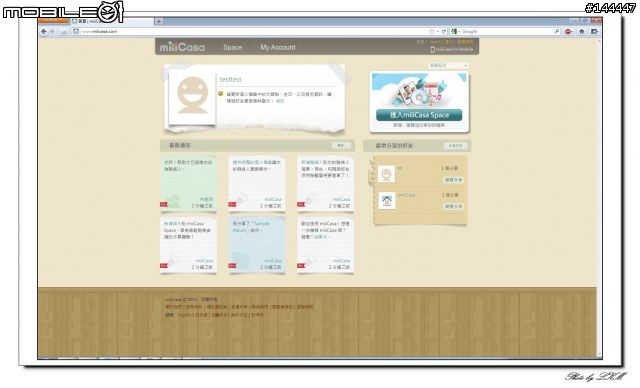Click the testtest username
This screenshot has width=640, height=388.
tap(231, 80)
